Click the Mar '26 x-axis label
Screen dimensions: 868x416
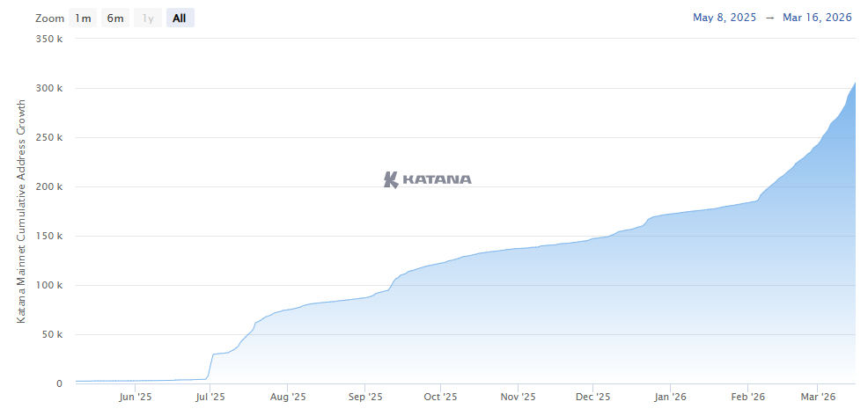coord(817,398)
